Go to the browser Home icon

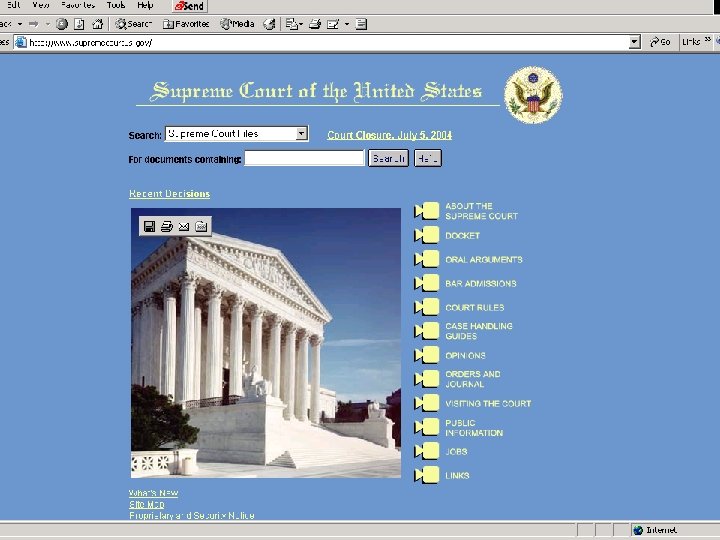pos(97,24)
